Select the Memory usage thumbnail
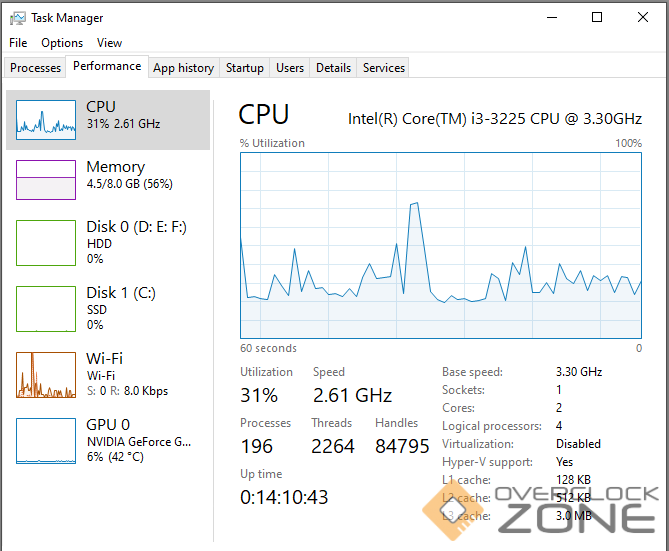Viewport: 669px width, 551px height. (x=46, y=180)
